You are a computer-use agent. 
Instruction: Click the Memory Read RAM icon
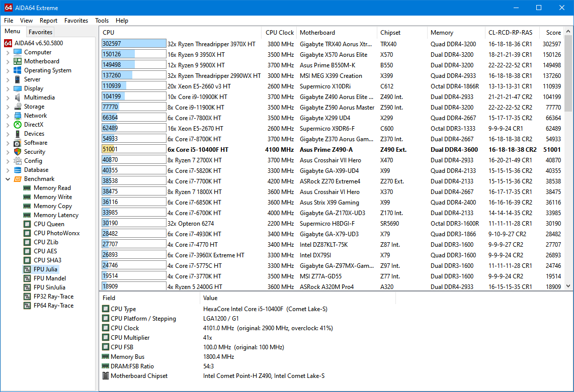[27, 188]
